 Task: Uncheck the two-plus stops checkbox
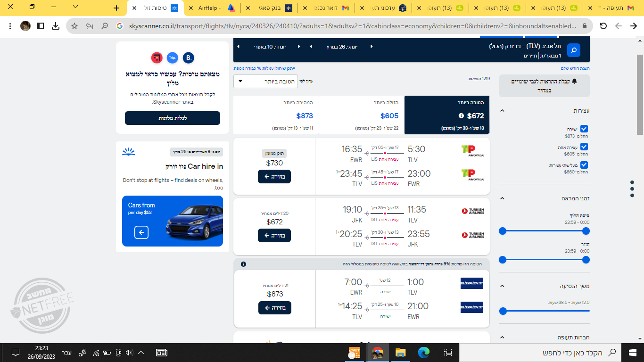[x=584, y=165]
